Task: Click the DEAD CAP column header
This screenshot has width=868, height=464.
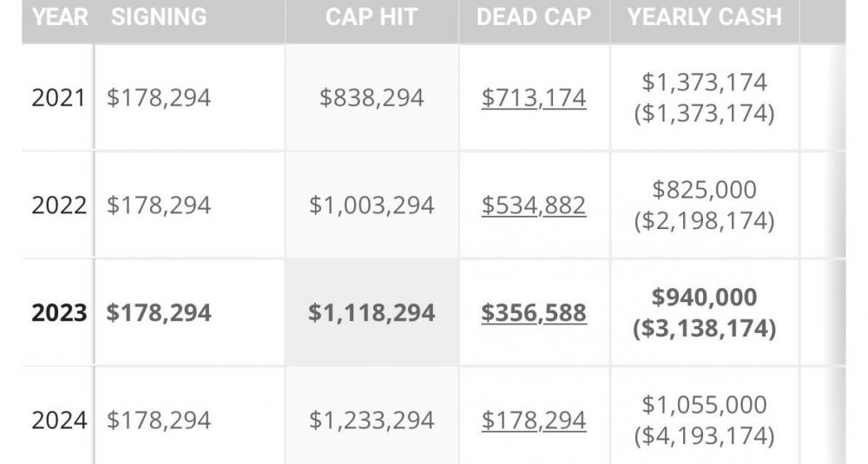Action: (534, 16)
